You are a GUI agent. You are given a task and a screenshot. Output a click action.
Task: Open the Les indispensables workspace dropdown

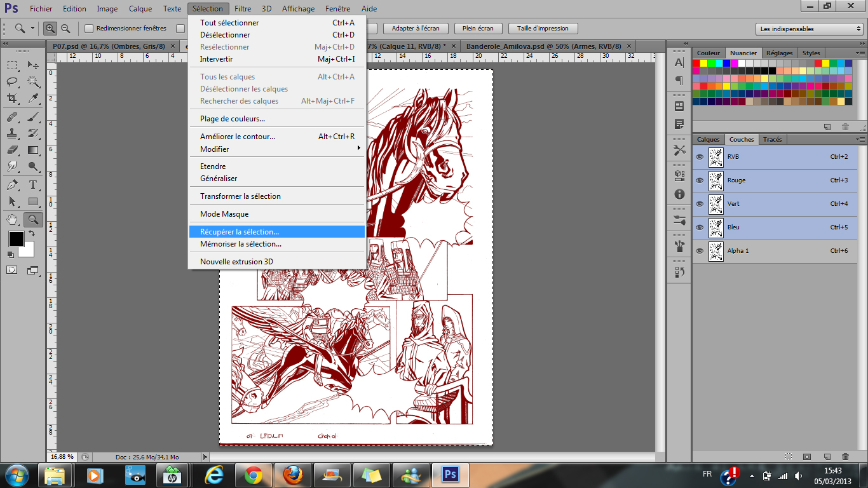[x=810, y=29]
